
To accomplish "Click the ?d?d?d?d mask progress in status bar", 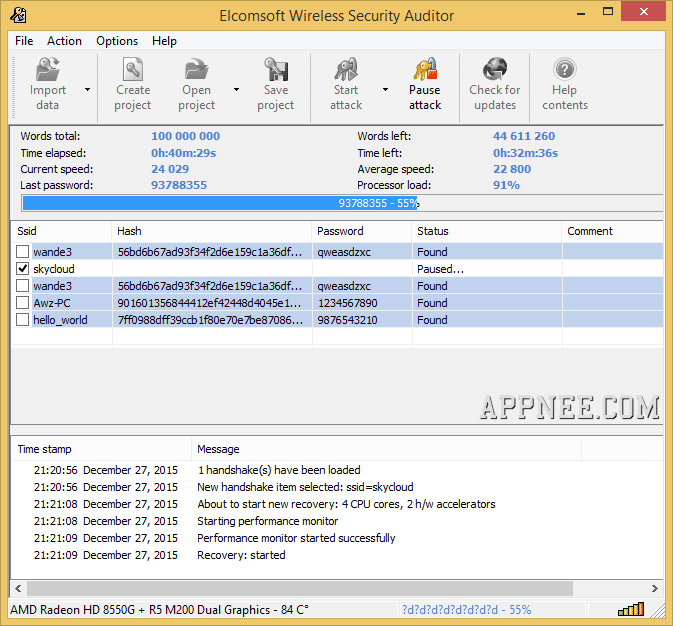I will (466, 610).
